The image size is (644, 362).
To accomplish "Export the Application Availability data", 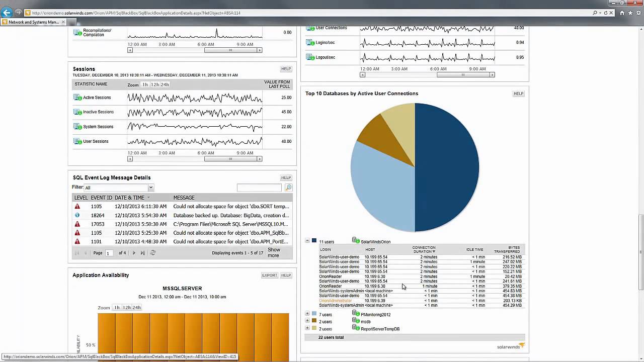I will coord(270,276).
